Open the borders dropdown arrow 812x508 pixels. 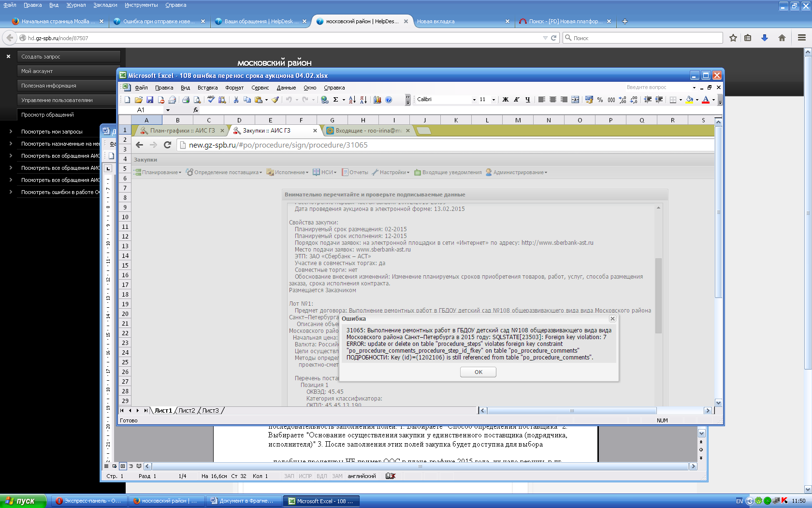pyautogui.click(x=681, y=100)
